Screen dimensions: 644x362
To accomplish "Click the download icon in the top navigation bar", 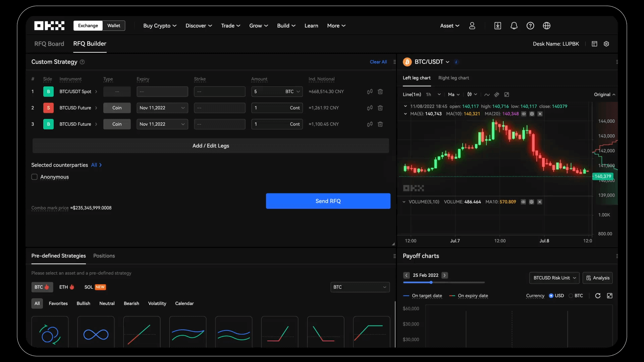I will click(497, 25).
